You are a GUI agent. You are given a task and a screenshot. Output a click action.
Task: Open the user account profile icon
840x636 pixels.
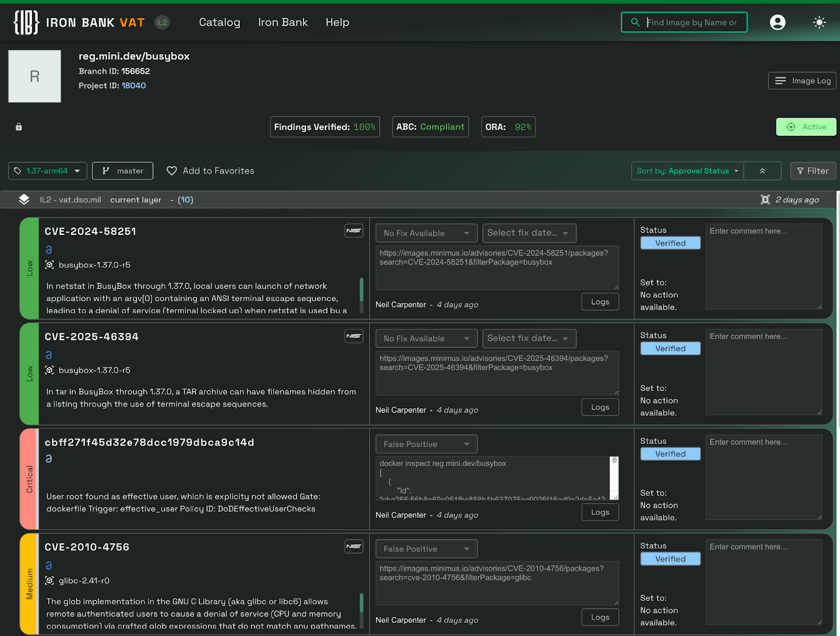[778, 22]
